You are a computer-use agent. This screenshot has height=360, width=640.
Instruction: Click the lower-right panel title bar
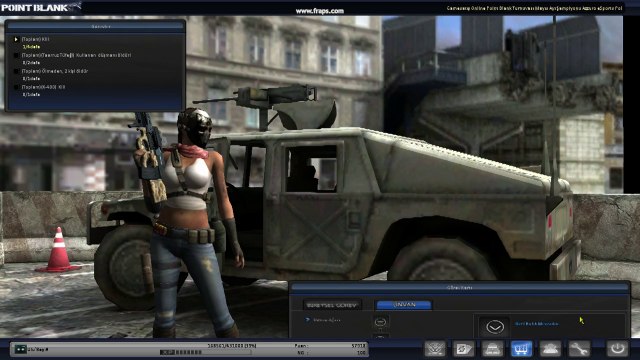460,288
